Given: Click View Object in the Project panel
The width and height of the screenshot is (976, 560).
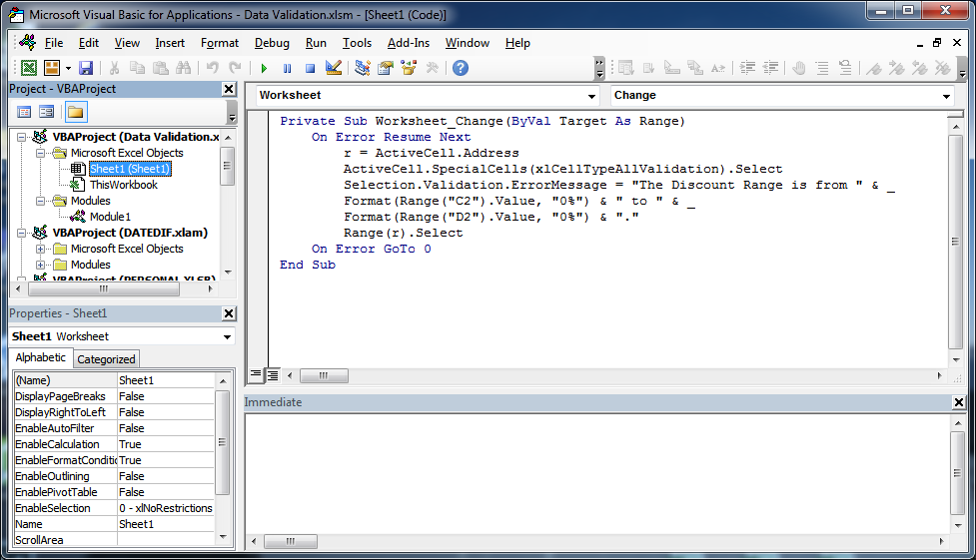Looking at the screenshot, I should (x=47, y=112).
